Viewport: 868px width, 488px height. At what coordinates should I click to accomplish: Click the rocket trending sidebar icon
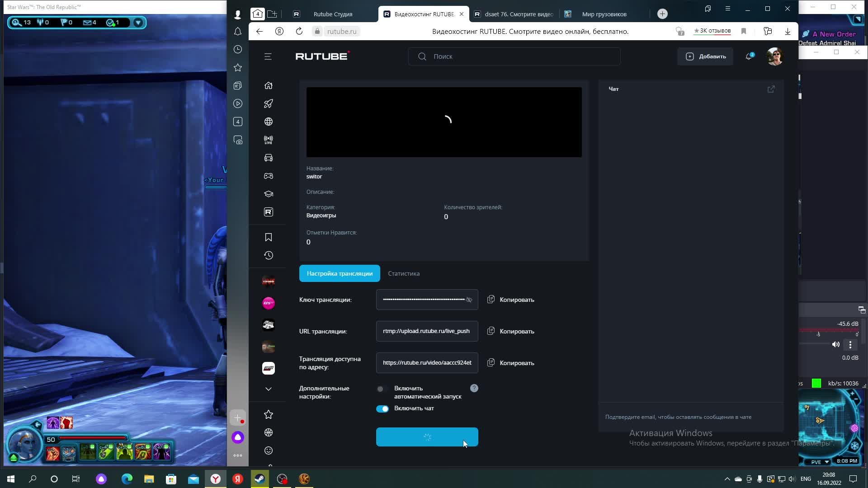pos(268,103)
